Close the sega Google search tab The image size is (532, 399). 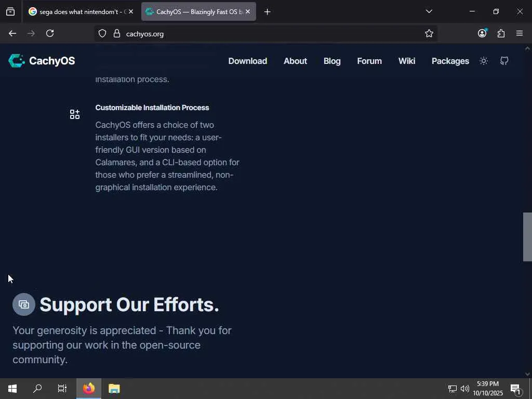click(131, 11)
